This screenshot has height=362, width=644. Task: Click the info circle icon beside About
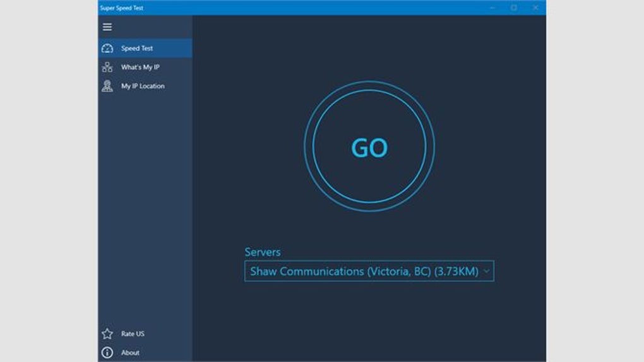pyautogui.click(x=107, y=353)
